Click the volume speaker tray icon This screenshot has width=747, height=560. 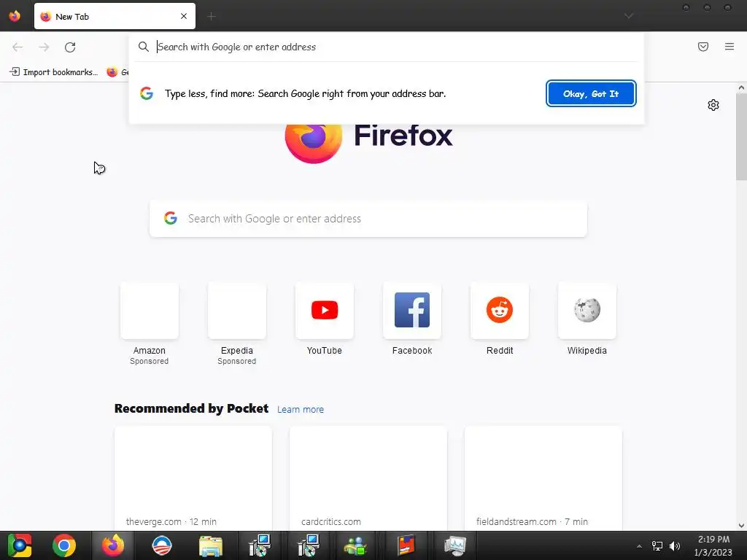[675, 546]
